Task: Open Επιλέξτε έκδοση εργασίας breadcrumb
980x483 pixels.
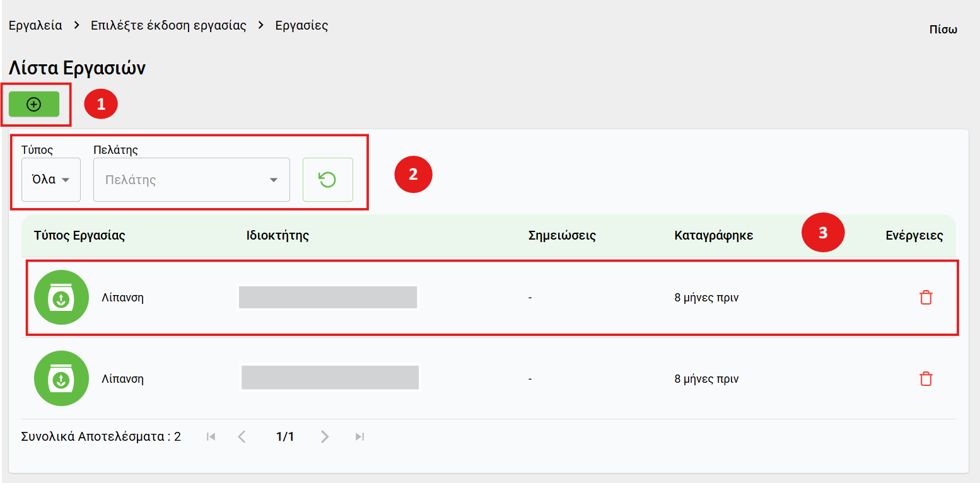Action: point(168,26)
